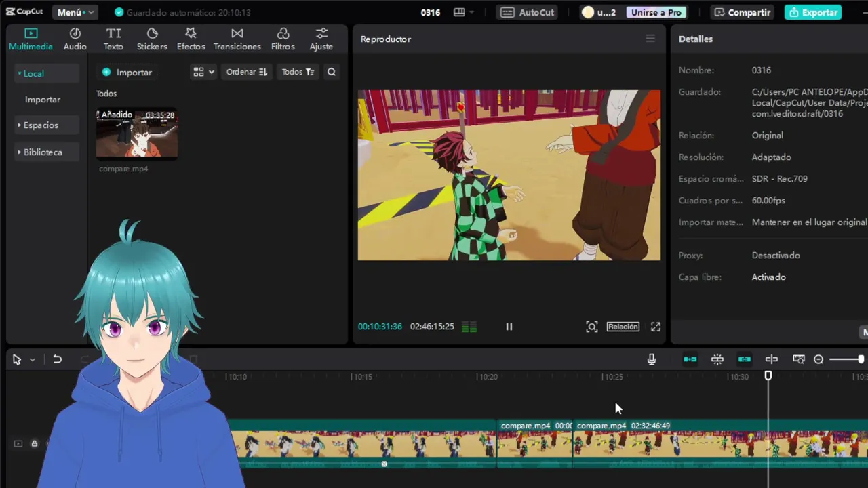Viewport: 868px width, 488px height.
Task: Open the u...2 user account badge
Action: 599,12
